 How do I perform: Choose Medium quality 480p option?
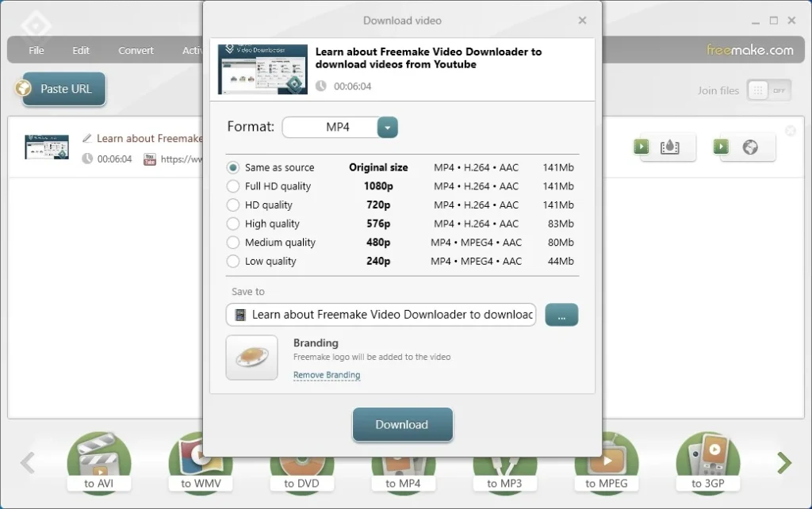233,242
